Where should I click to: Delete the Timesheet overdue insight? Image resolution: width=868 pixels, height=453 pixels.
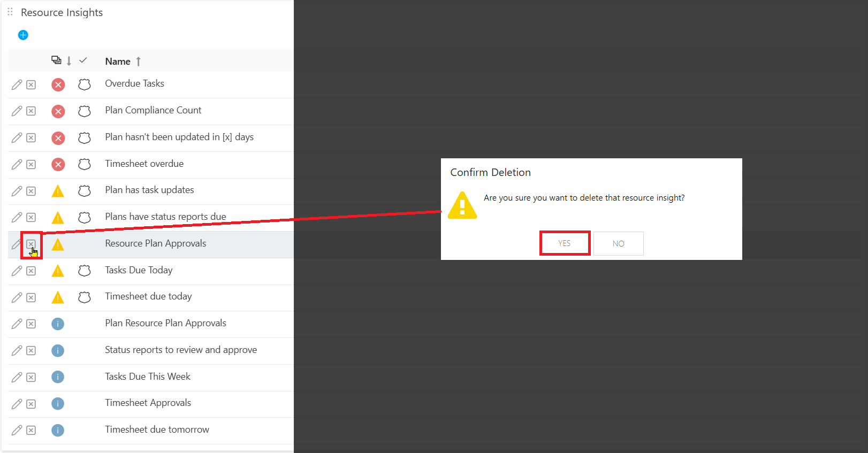pos(31,164)
